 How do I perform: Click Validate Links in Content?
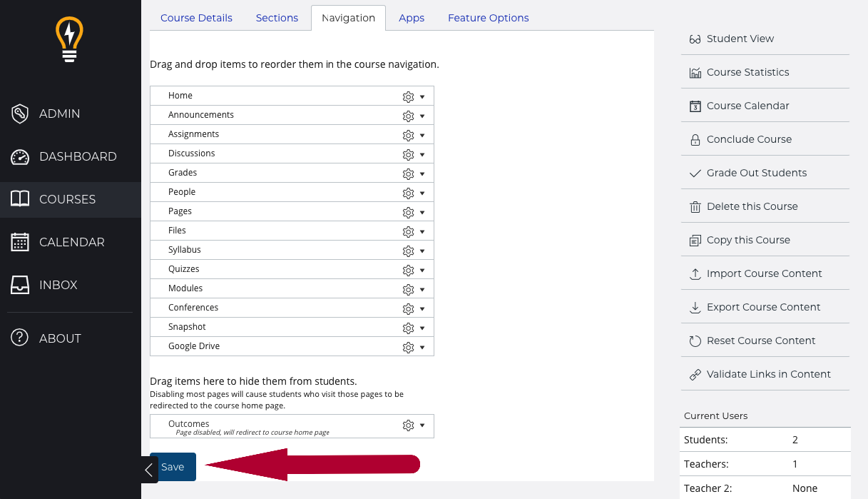pos(768,374)
